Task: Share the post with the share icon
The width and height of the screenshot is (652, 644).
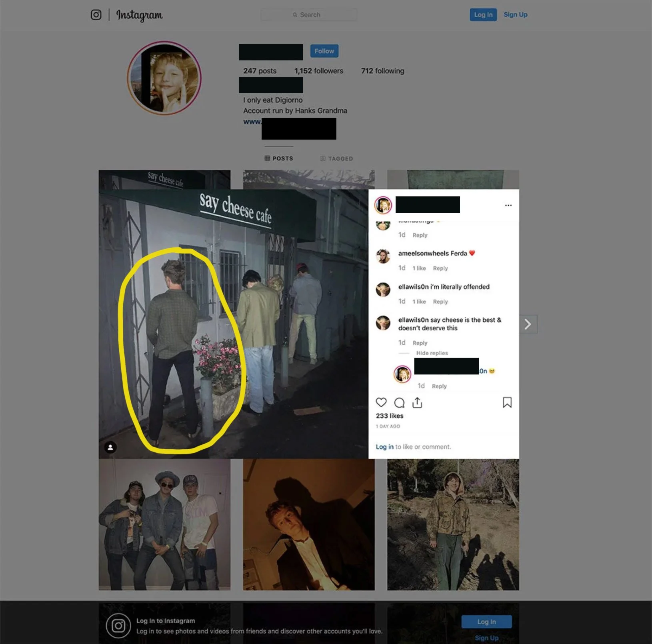Action: point(417,402)
